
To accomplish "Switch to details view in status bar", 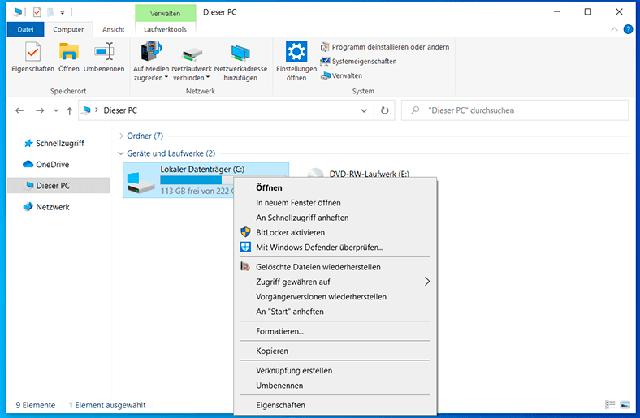I will 610,405.
